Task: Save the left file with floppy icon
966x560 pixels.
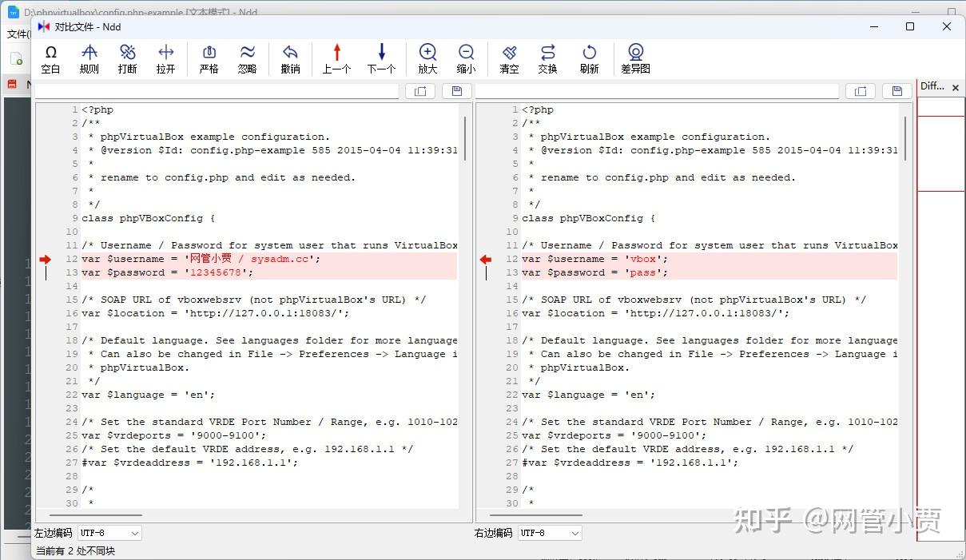Action: tap(456, 90)
